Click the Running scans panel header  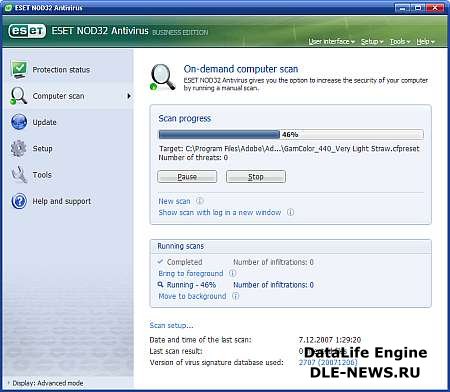tap(291, 246)
